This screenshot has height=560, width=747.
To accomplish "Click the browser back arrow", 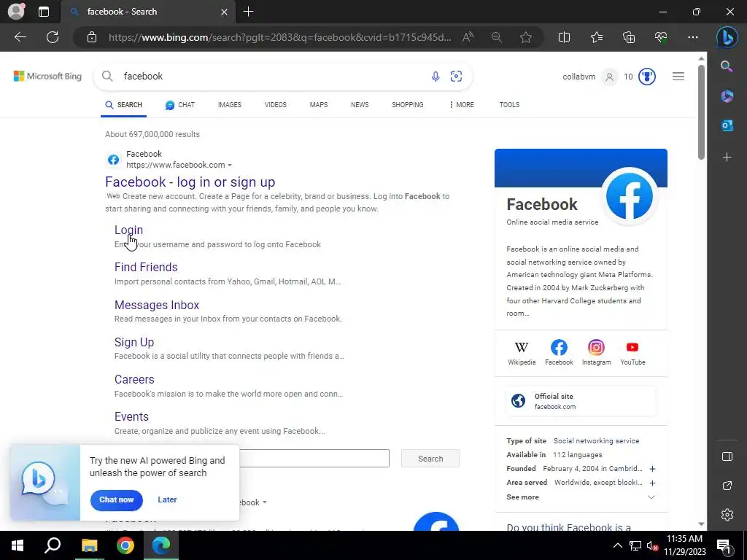I will pos(20,37).
